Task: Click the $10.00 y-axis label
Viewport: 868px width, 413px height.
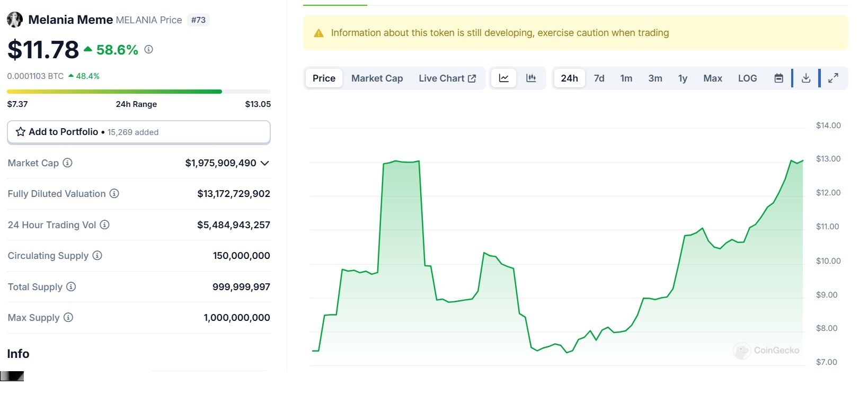Action: 828,261
